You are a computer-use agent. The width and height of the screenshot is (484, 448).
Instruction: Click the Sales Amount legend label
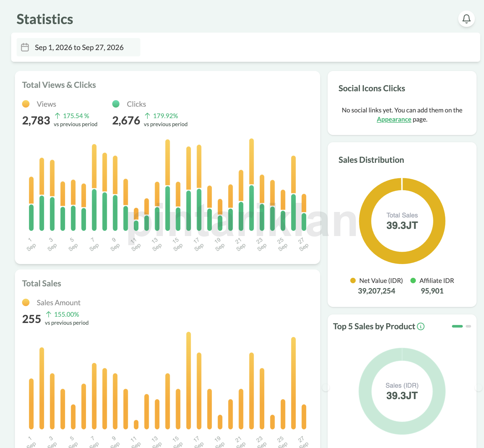point(58,303)
